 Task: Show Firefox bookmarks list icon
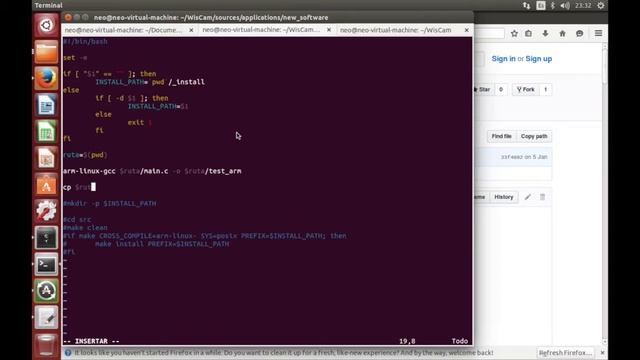pos(529,33)
